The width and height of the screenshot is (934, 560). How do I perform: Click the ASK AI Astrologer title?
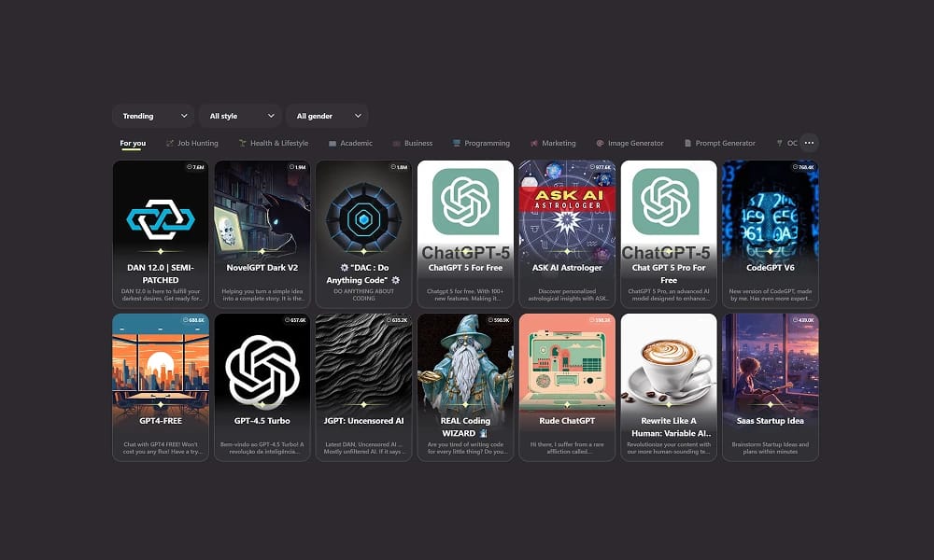tap(567, 268)
